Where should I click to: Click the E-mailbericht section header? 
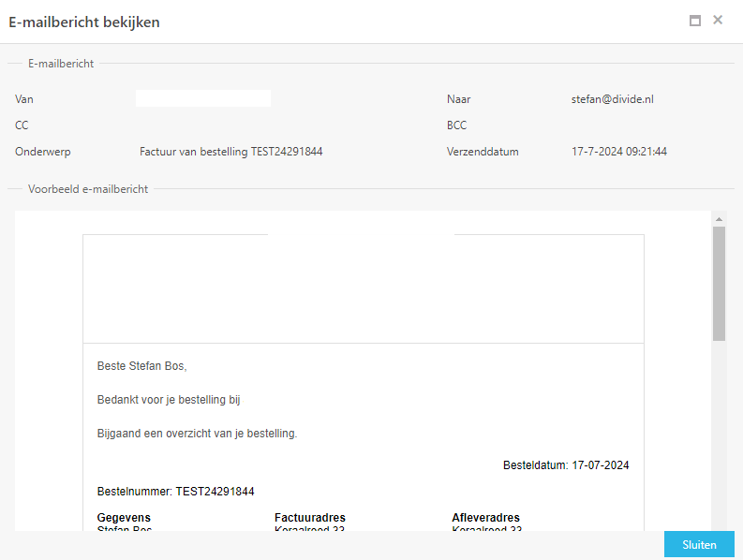tap(61, 64)
